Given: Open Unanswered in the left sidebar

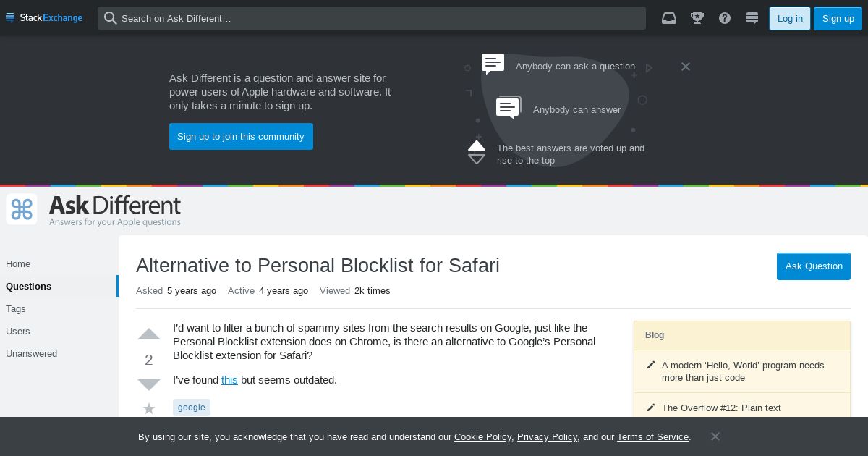Looking at the screenshot, I should pyautogui.click(x=31, y=353).
